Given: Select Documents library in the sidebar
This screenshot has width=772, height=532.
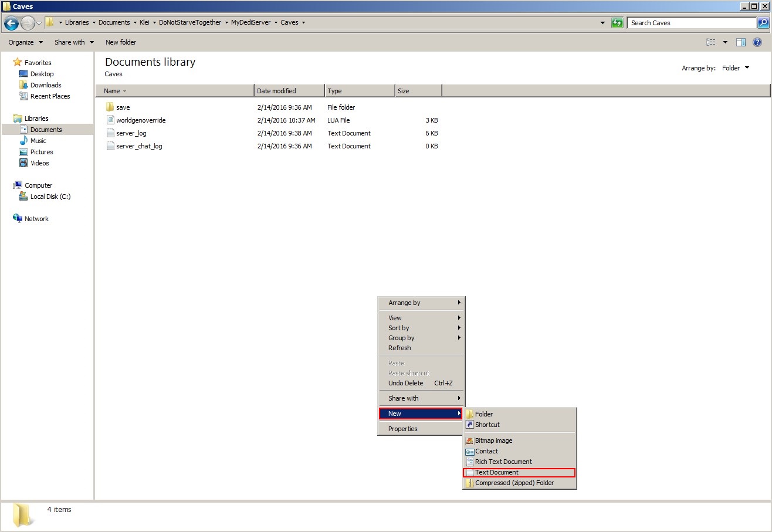Looking at the screenshot, I should (x=46, y=130).
